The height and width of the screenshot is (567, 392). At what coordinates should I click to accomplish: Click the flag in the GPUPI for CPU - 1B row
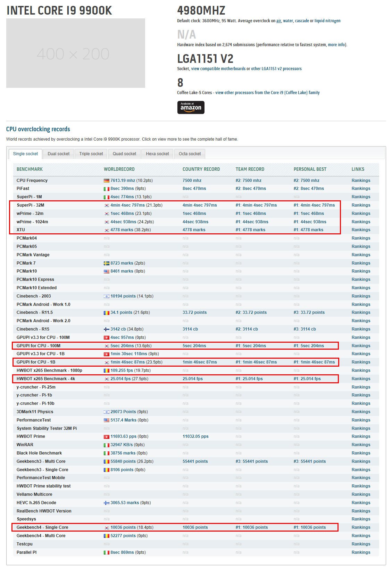pos(107,362)
